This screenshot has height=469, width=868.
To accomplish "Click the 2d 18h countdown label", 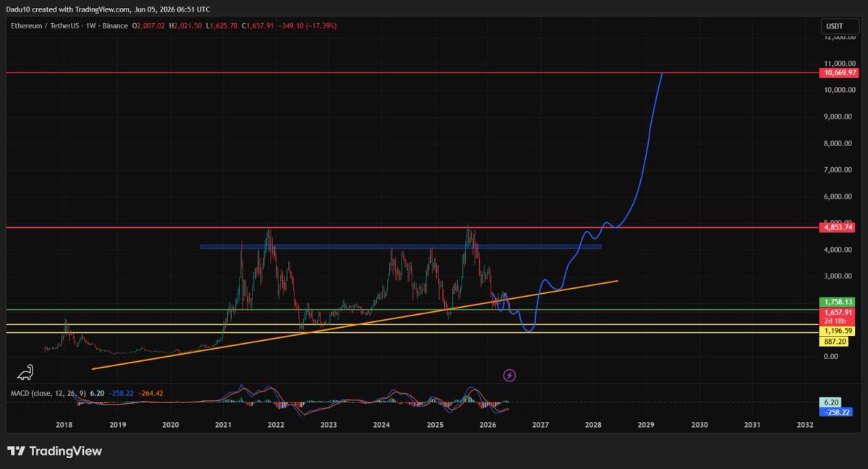I will pos(836,320).
